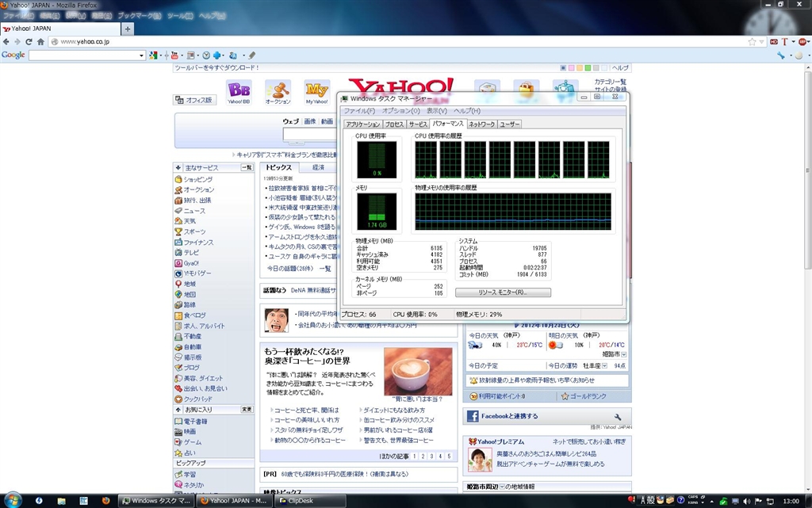
Task: Expand the 姫路市 weather location dropdown
Action: click(625, 354)
